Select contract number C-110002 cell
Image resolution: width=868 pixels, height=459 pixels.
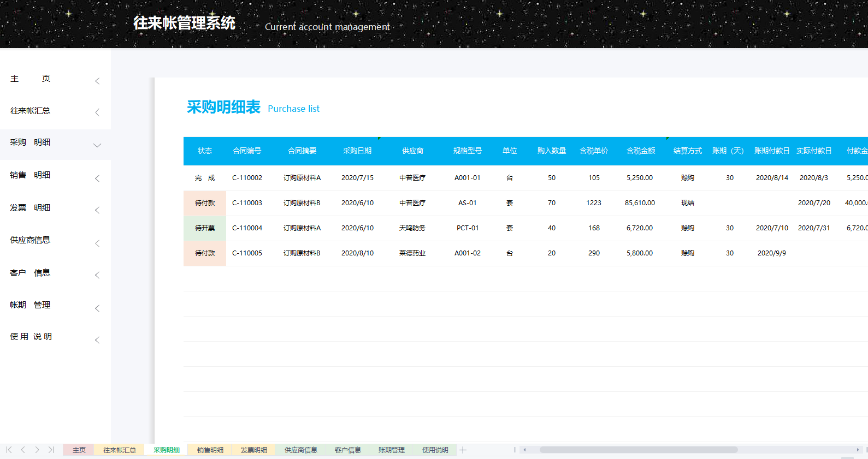pos(247,178)
